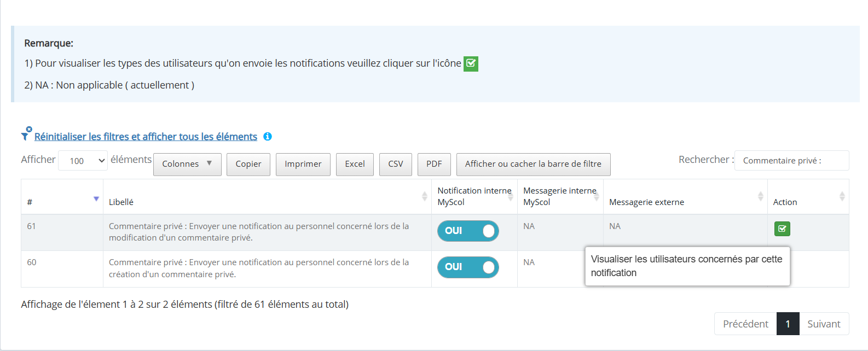Open the Afficher 100 elements dropdown
The width and height of the screenshot is (868, 351).
point(83,160)
